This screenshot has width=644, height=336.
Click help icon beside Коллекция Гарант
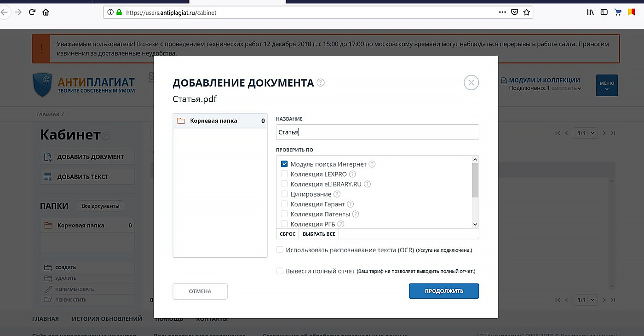point(351,204)
